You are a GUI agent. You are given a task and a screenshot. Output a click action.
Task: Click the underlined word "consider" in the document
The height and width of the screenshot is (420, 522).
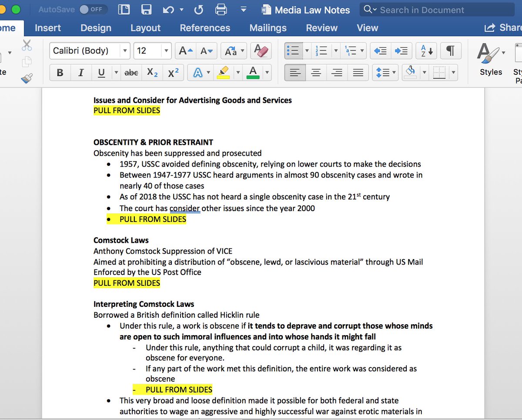point(185,208)
